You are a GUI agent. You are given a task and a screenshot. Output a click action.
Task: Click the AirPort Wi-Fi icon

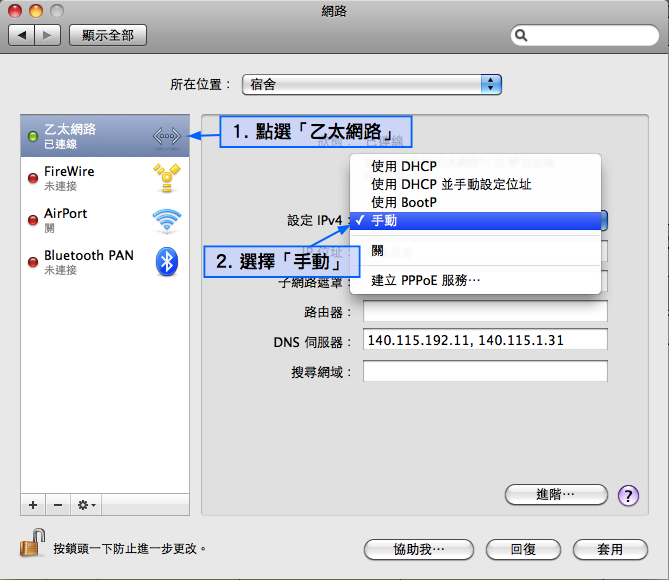coord(166,220)
